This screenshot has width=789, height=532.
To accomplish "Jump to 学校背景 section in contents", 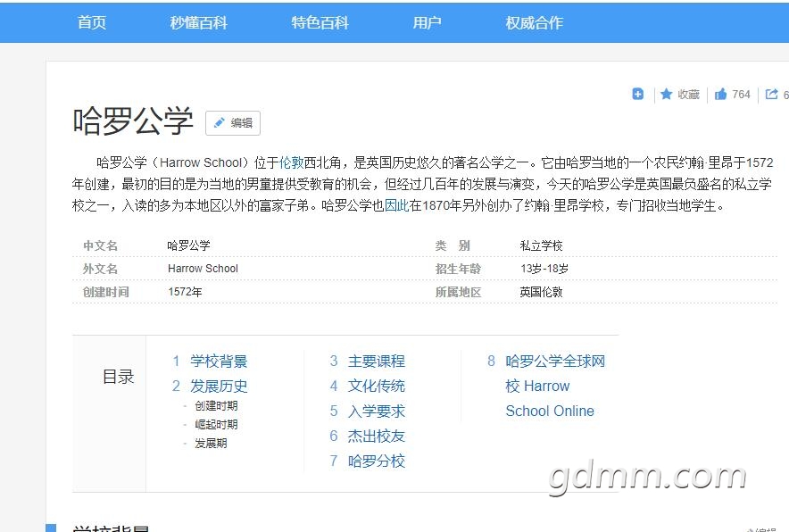I will tap(219, 362).
